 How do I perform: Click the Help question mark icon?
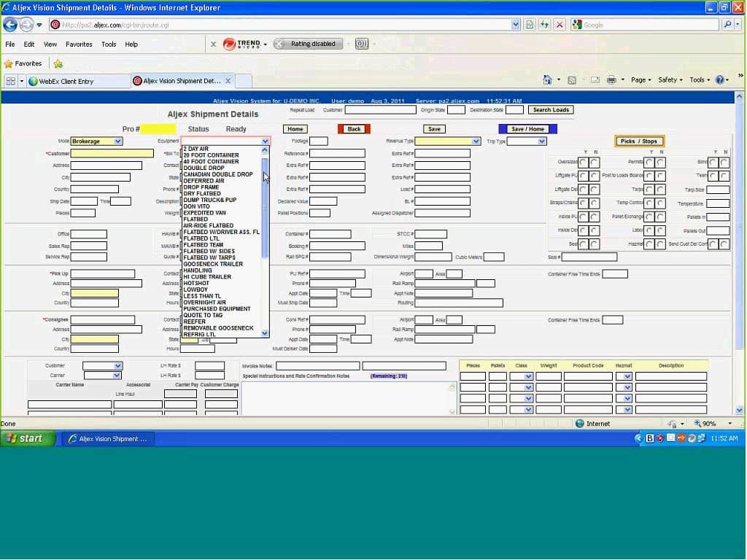pos(720,80)
